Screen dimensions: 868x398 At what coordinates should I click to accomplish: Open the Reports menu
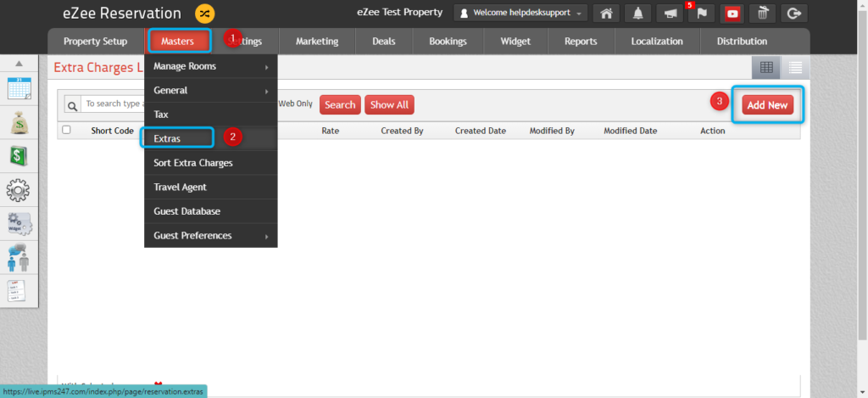click(x=581, y=42)
